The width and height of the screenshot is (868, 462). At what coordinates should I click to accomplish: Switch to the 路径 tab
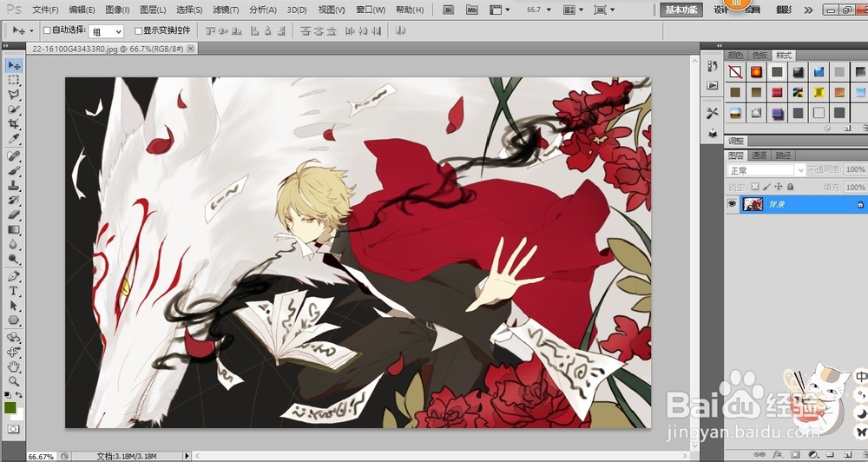point(783,155)
